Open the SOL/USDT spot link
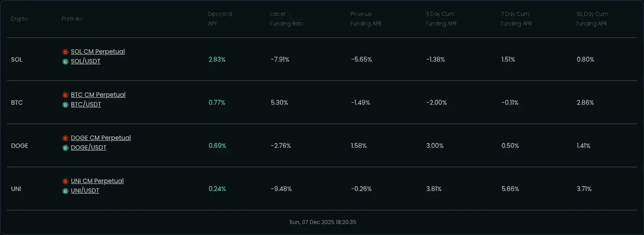 tap(86, 61)
